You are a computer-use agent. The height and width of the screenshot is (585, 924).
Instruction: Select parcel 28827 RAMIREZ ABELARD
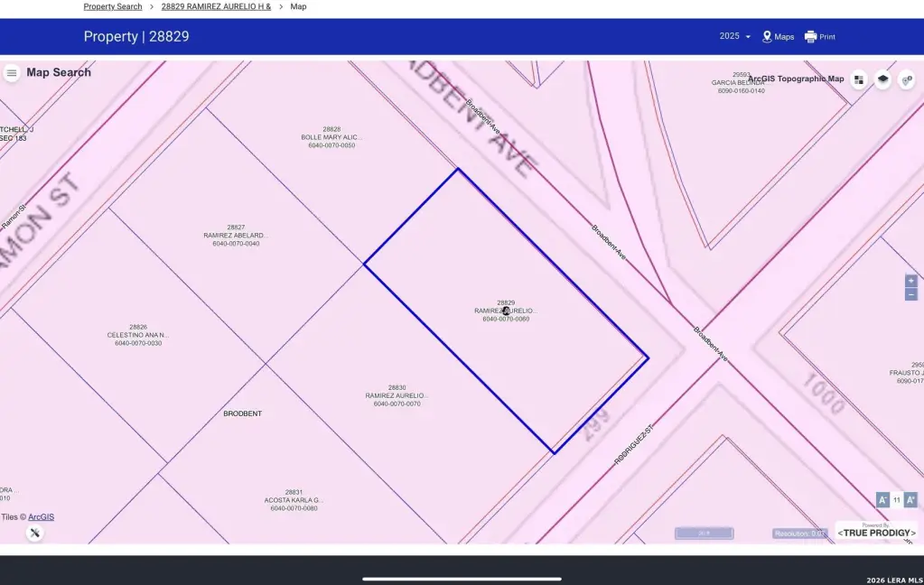(236, 236)
